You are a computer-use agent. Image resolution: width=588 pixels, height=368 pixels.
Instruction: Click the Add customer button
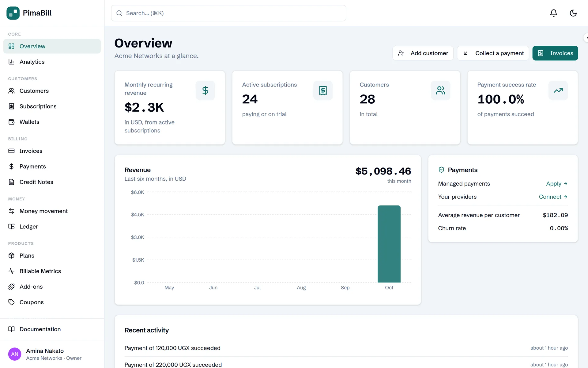423,53
